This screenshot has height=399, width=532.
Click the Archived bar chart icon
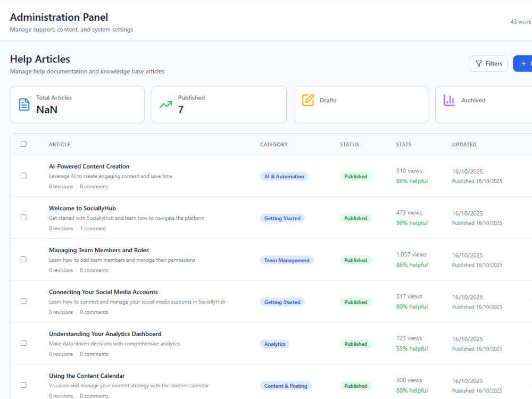click(x=450, y=100)
